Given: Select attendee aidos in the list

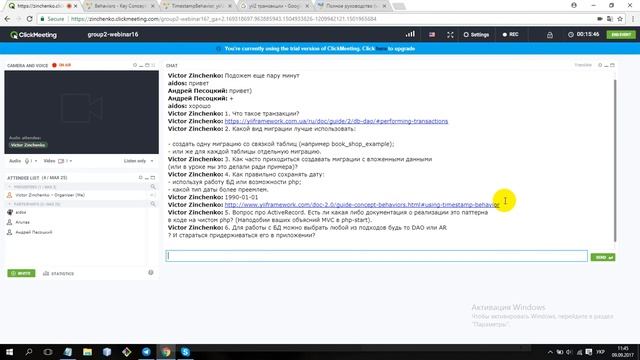Looking at the screenshot, I should pos(20,212).
